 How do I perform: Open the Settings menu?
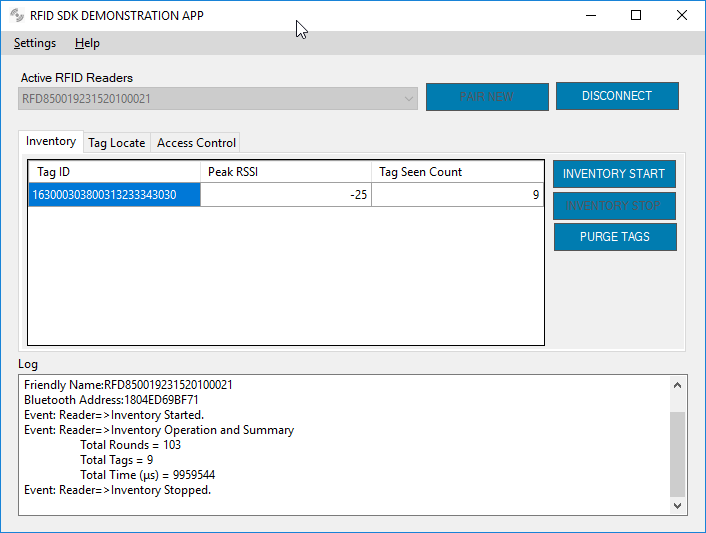35,43
